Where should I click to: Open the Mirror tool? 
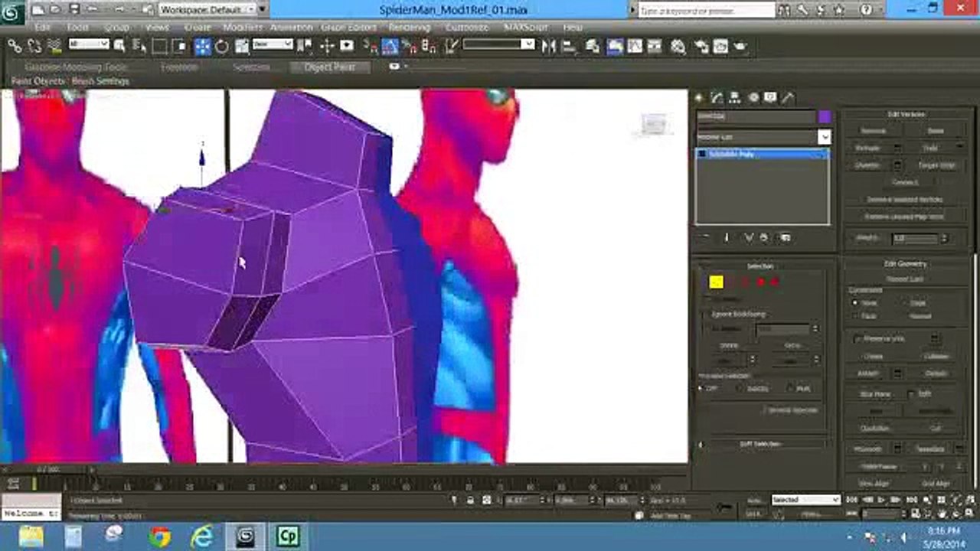pyautogui.click(x=548, y=46)
